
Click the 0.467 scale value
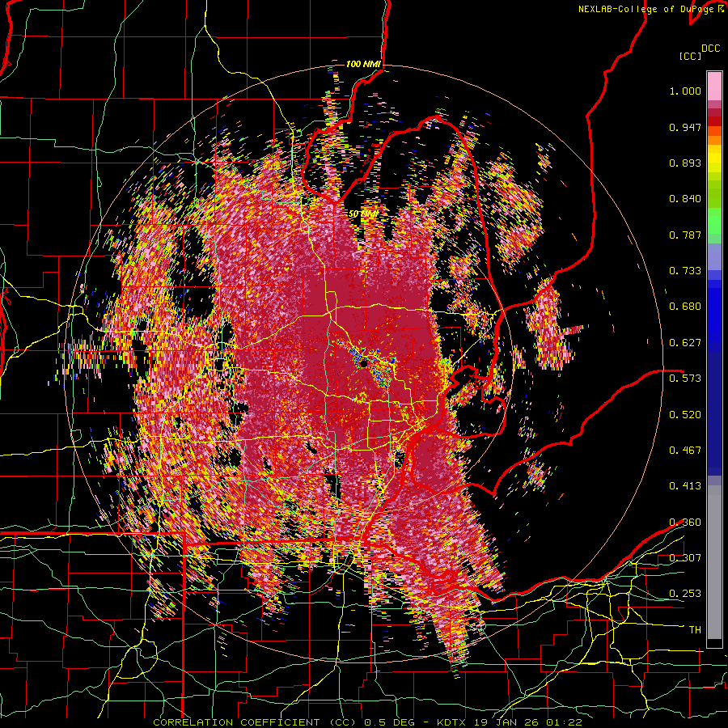point(685,451)
